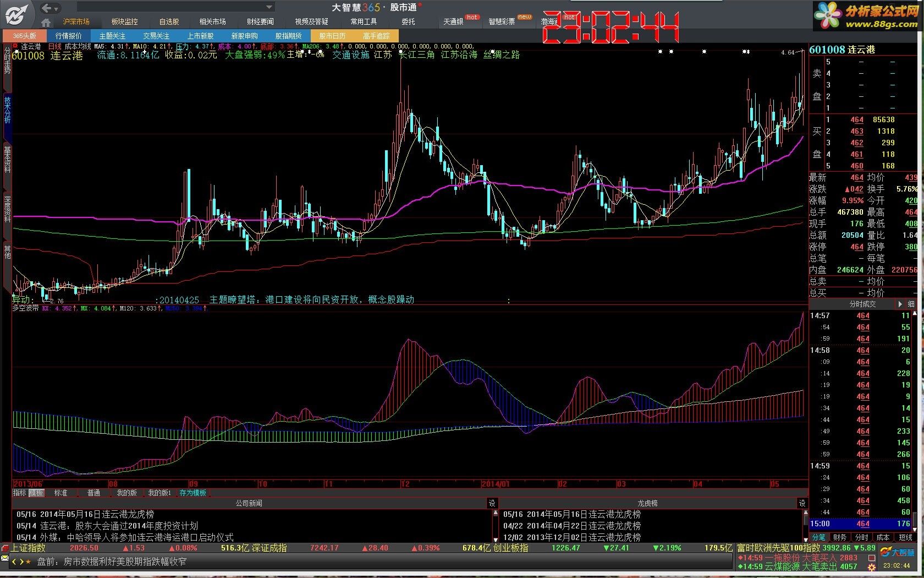Viewport: 924px width, 578px height.
Task: Open 相关市场 menu
Action: (x=212, y=22)
